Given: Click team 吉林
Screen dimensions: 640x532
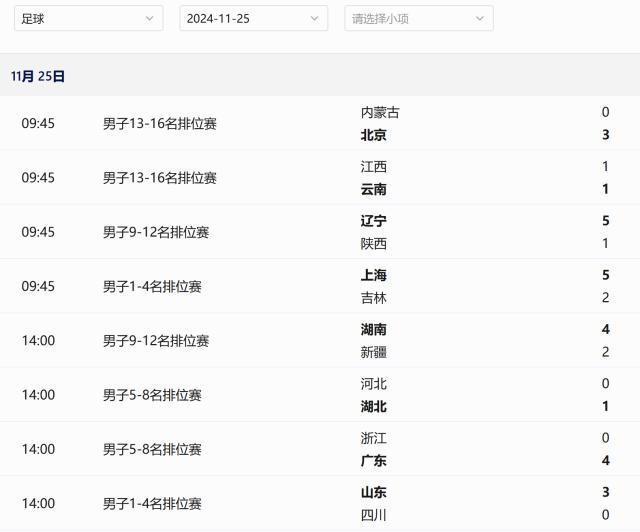Looking at the screenshot, I should point(374,297).
